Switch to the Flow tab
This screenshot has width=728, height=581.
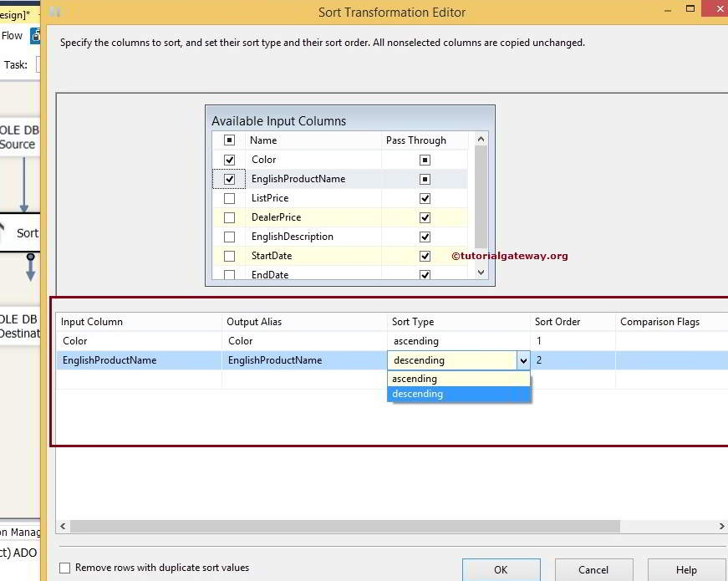pos(12,35)
